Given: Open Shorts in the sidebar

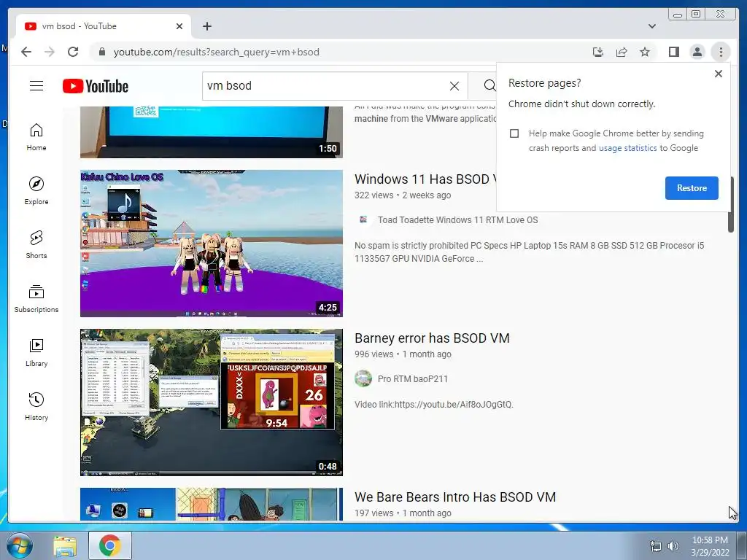Looking at the screenshot, I should click(36, 245).
